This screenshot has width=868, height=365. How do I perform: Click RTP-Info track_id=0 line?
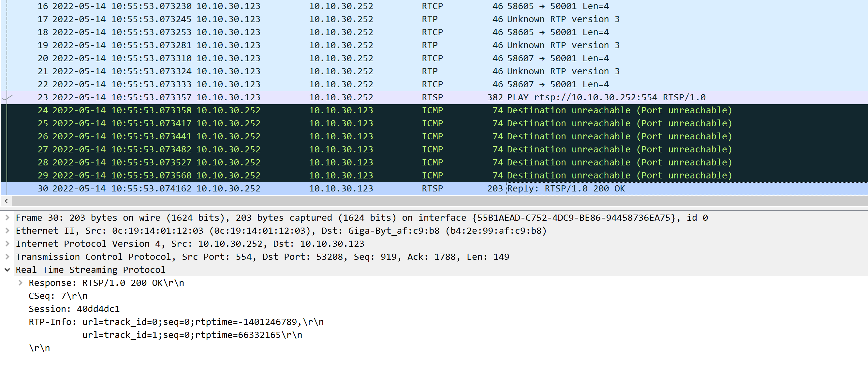pyautogui.click(x=176, y=322)
